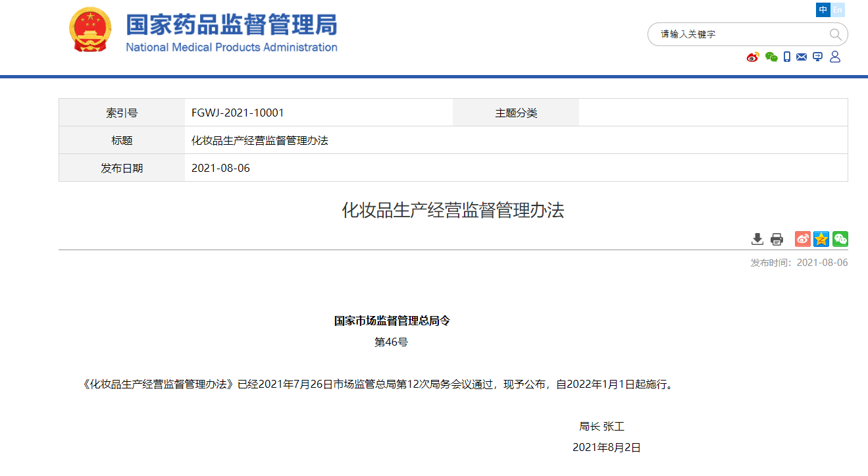The height and width of the screenshot is (476, 868).
Task: Click the email envelope icon in header
Action: (x=802, y=57)
